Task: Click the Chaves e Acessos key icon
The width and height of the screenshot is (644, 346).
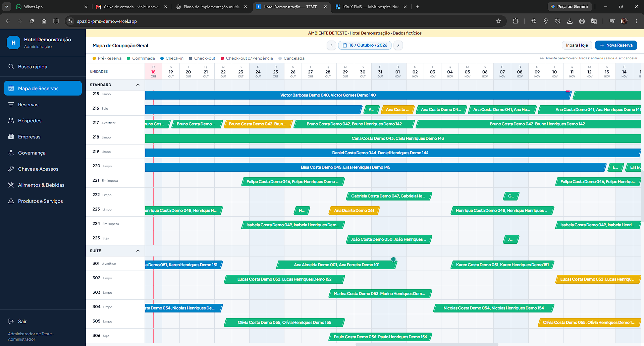Action: [11, 169]
